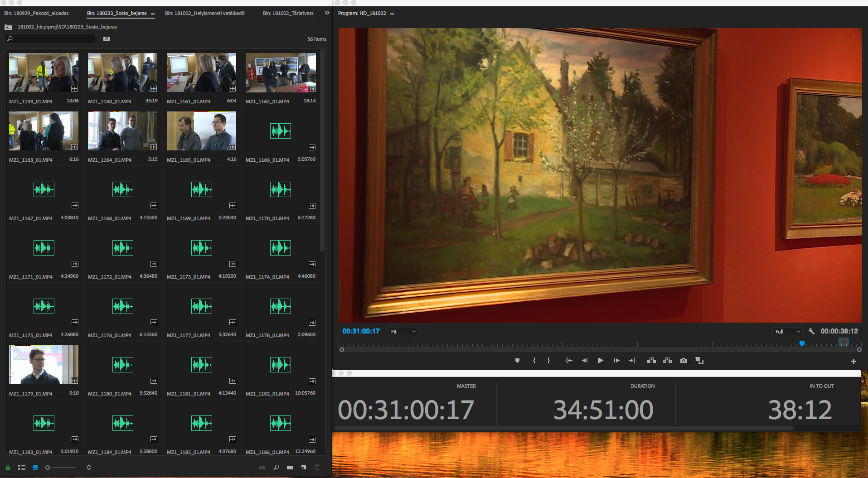Click the MZ1_1185_01.MP4 audio waveform icon

pos(202,423)
